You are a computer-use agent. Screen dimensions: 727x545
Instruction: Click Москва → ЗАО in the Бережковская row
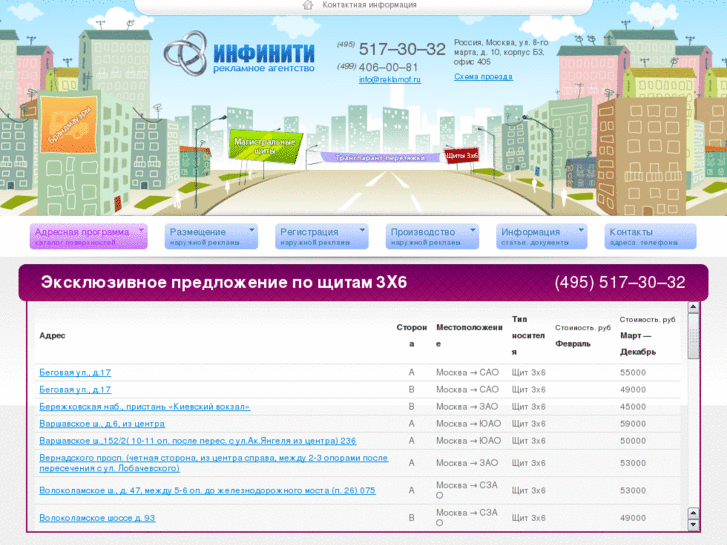467,407
